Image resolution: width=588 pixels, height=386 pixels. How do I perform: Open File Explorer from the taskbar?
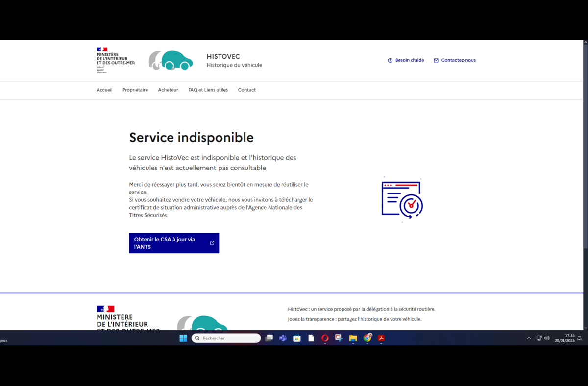pos(353,338)
